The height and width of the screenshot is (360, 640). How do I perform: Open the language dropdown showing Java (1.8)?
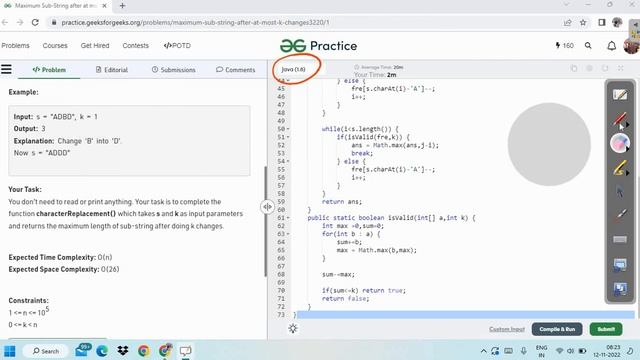[x=293, y=69]
